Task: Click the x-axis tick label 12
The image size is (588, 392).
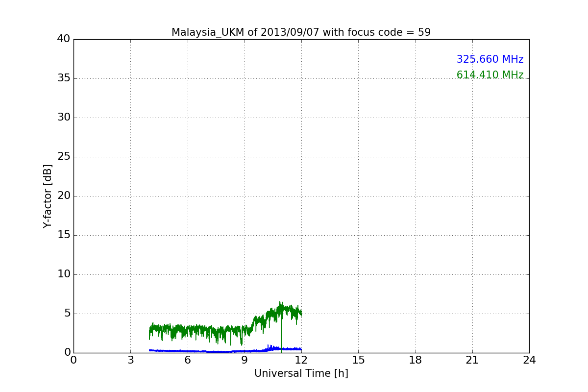Action: point(301,360)
